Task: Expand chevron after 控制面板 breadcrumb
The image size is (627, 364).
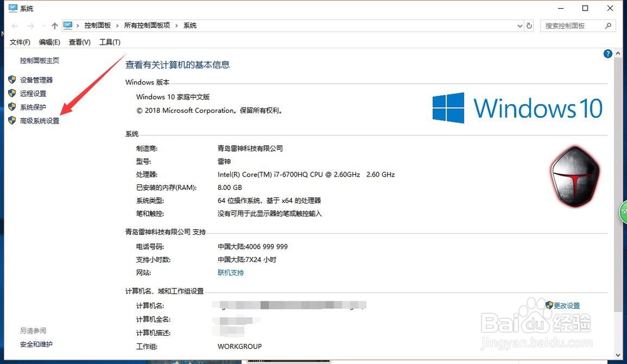Action: click(x=117, y=26)
